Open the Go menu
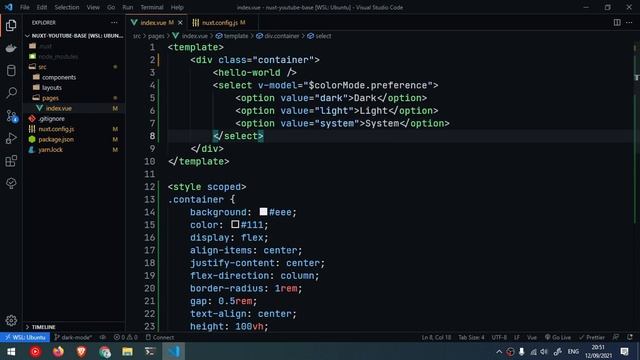This screenshot has height=360, width=640. click(x=111, y=7)
